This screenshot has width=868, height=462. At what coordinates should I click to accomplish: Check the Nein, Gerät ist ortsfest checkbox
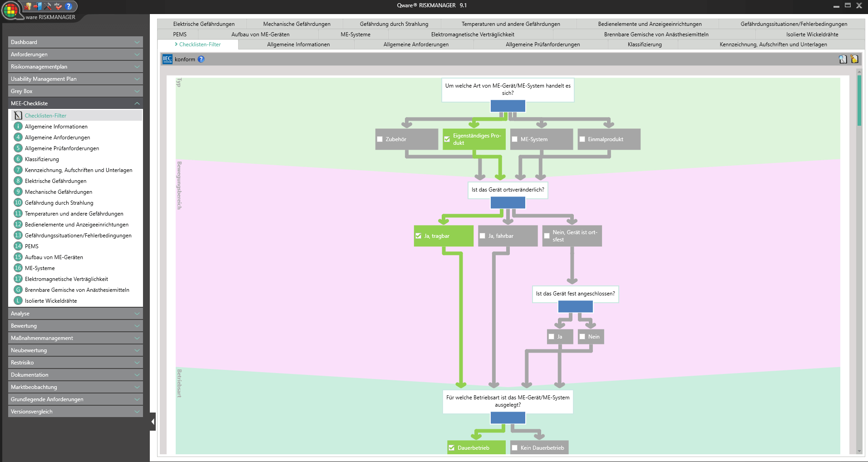pos(547,236)
